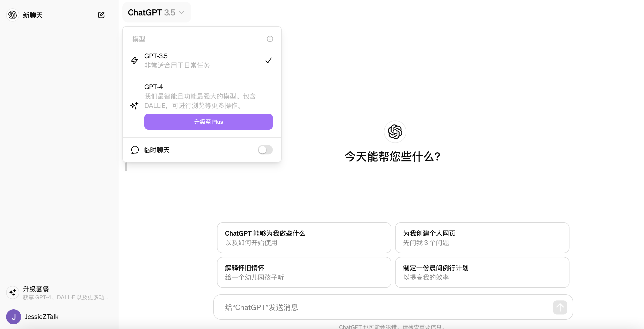Click the checkmark next to GPT-3.5

click(269, 60)
